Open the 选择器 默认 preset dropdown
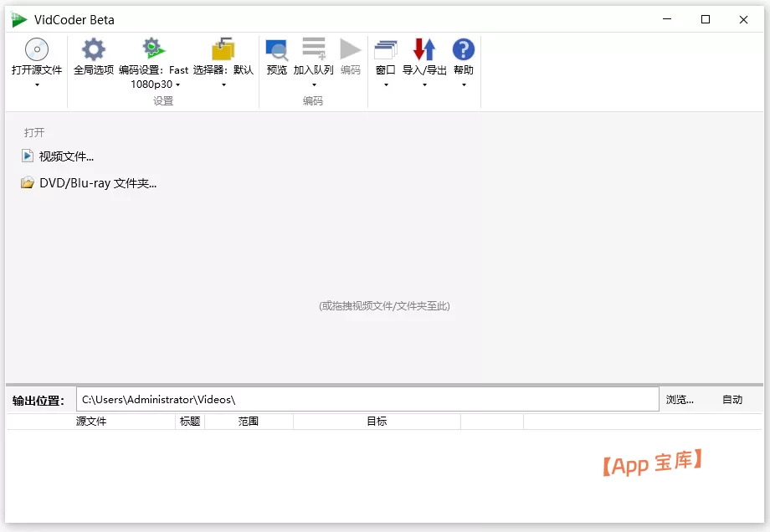 tap(223, 84)
